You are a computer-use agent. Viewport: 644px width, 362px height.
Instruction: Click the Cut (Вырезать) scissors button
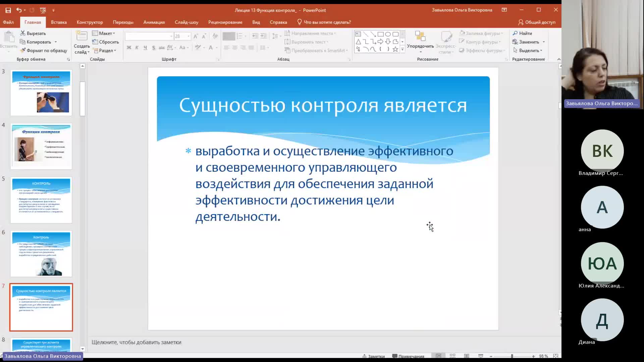(x=33, y=33)
